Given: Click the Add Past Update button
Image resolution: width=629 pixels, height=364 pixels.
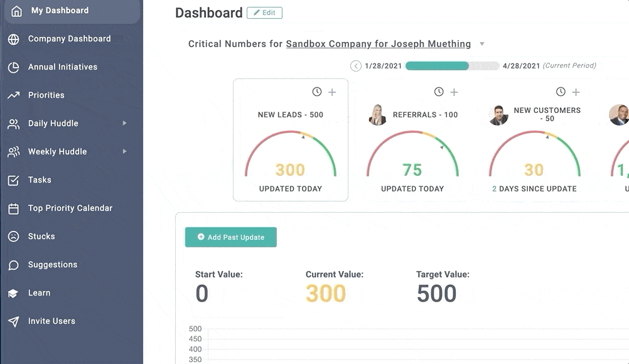Looking at the screenshot, I should point(230,237).
